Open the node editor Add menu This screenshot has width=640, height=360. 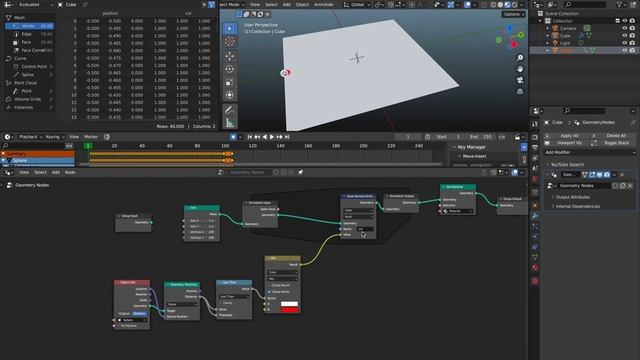pos(56,173)
